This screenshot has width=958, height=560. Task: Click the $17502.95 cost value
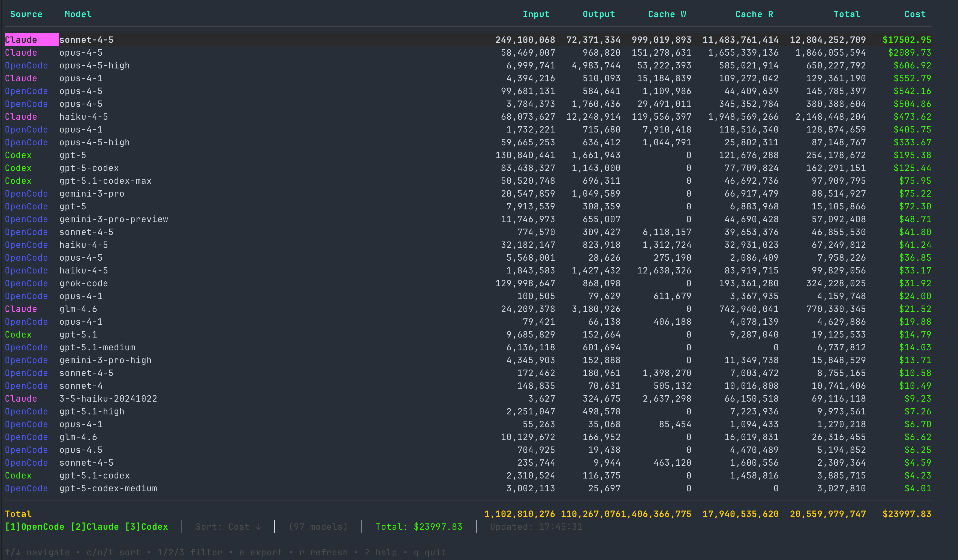[x=907, y=40]
